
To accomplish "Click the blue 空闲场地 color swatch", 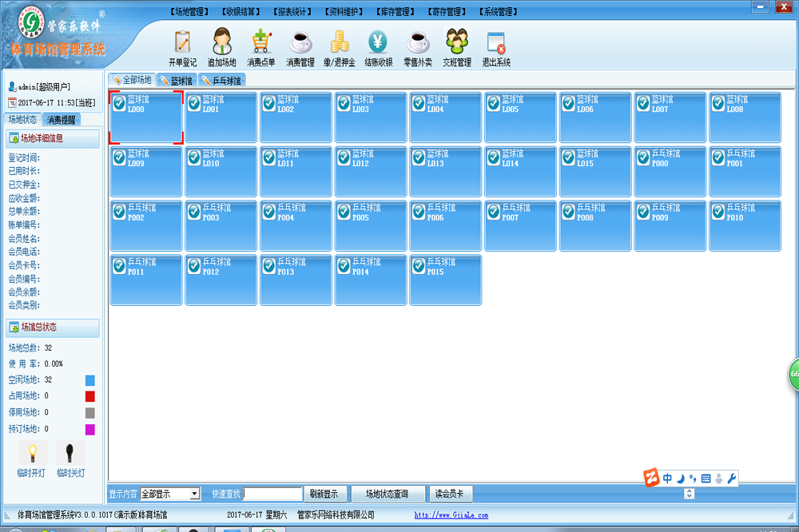I will 89,380.
